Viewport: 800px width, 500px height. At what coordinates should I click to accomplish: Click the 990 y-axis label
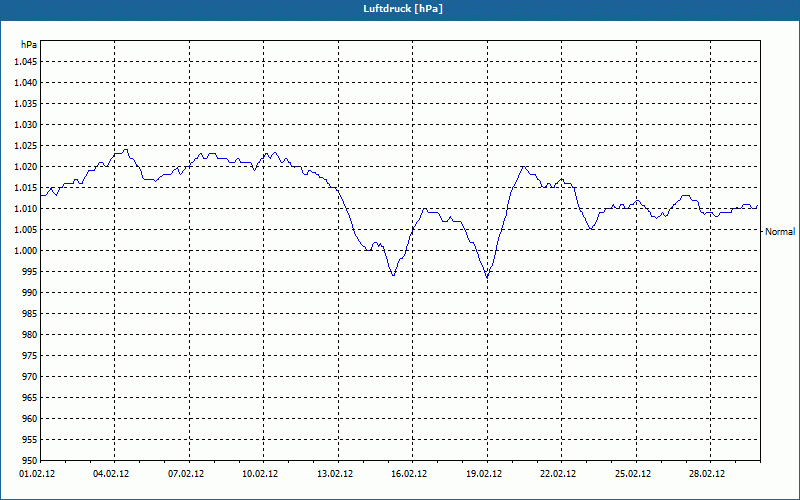point(31,293)
